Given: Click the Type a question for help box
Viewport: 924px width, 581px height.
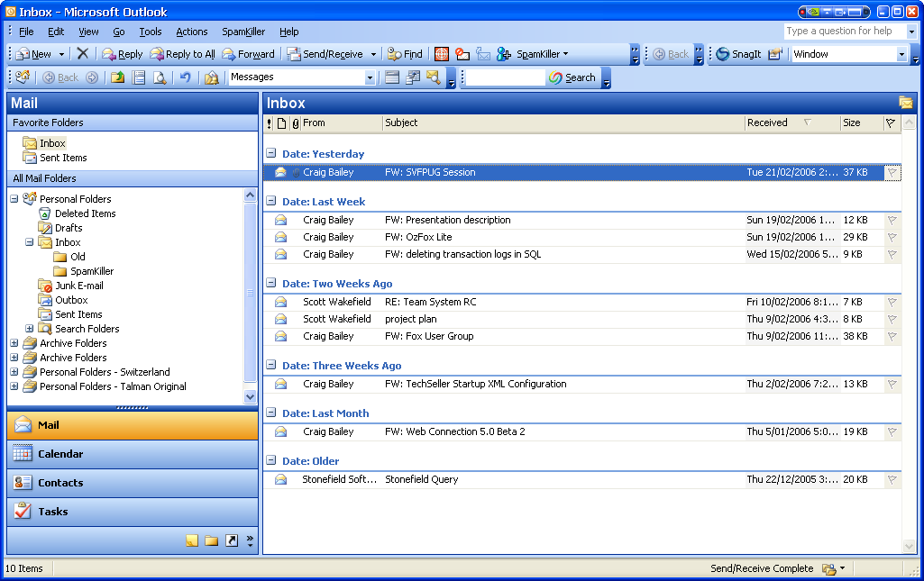Looking at the screenshot, I should 844,31.
